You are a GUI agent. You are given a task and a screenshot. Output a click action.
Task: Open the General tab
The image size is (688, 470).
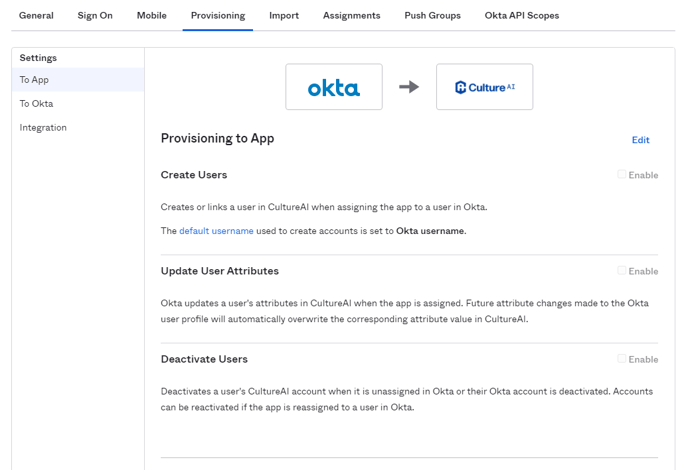[36, 15]
